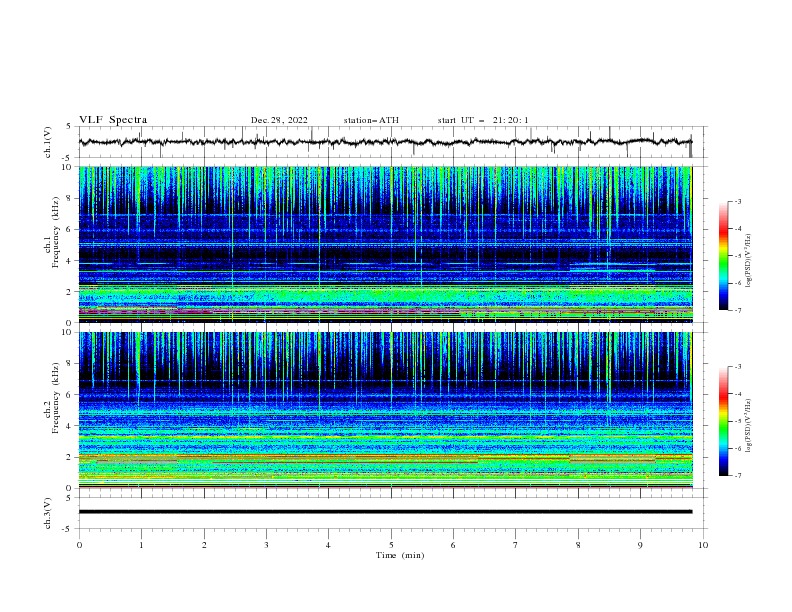The image size is (792, 612).
Task: Click the ch.2 spectrogram panel
Action: coord(386,410)
